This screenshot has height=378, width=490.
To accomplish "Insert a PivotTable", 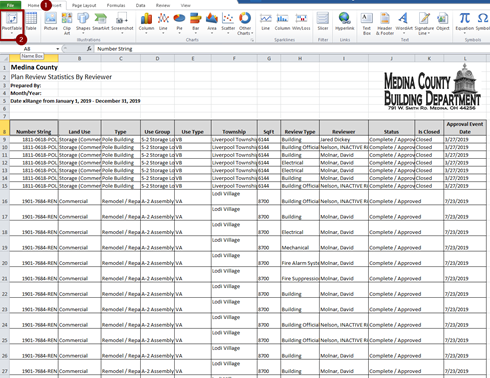I will pos(12,23).
